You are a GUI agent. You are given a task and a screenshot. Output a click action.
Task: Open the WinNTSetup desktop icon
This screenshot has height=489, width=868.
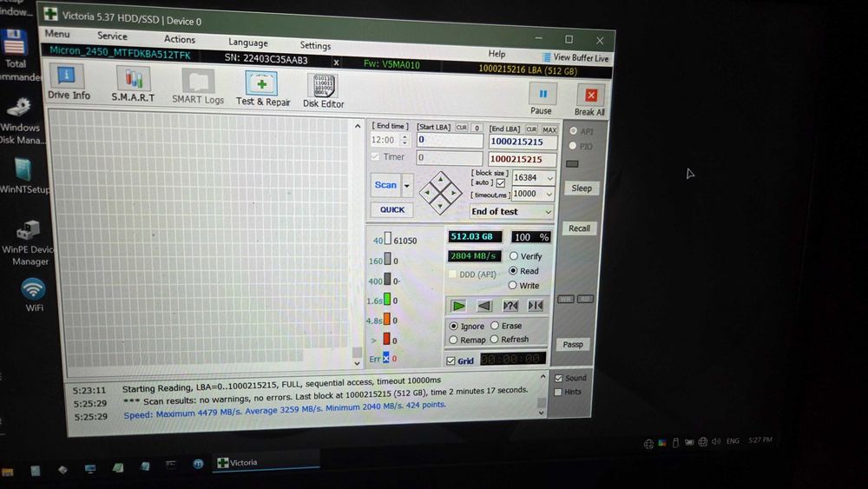[x=23, y=176]
